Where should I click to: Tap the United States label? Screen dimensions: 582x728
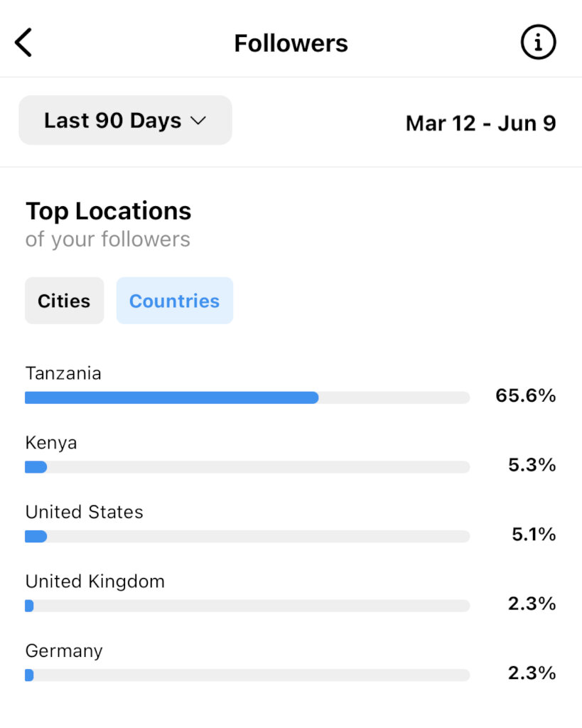pos(84,512)
